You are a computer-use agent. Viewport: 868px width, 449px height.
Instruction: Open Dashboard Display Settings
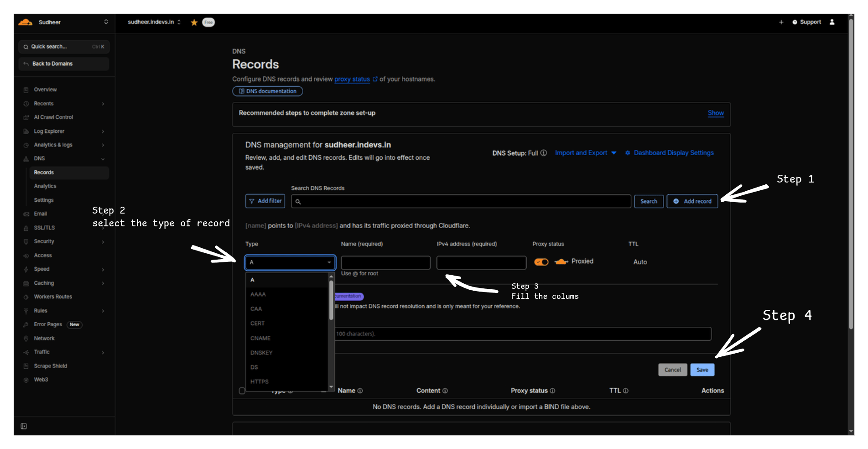click(669, 153)
